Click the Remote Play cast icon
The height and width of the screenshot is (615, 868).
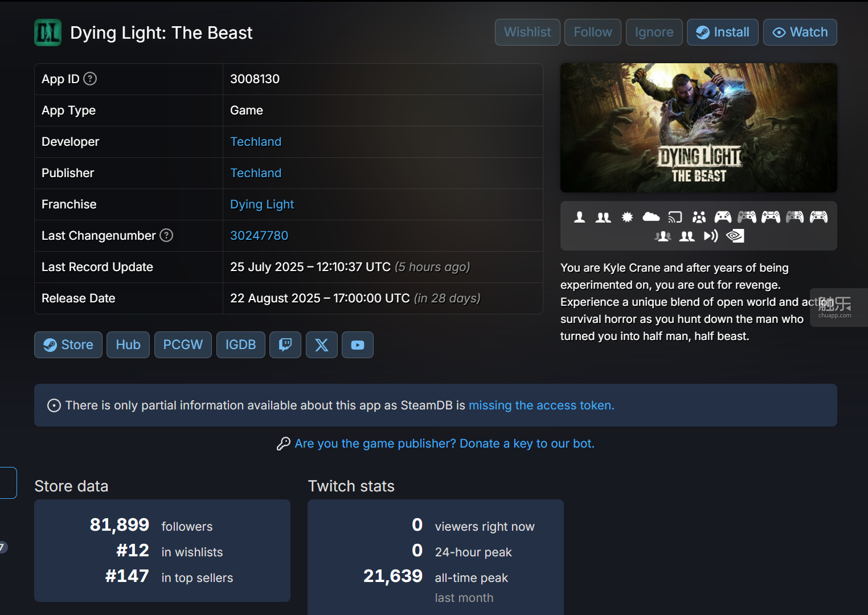tap(675, 217)
